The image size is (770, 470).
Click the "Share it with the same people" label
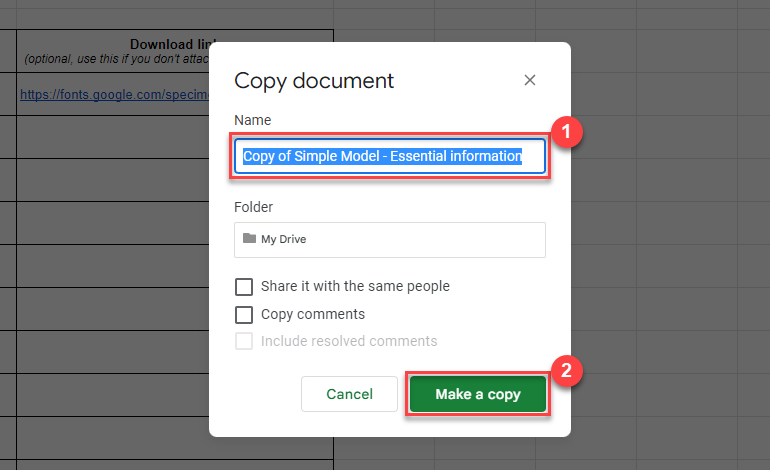355,287
